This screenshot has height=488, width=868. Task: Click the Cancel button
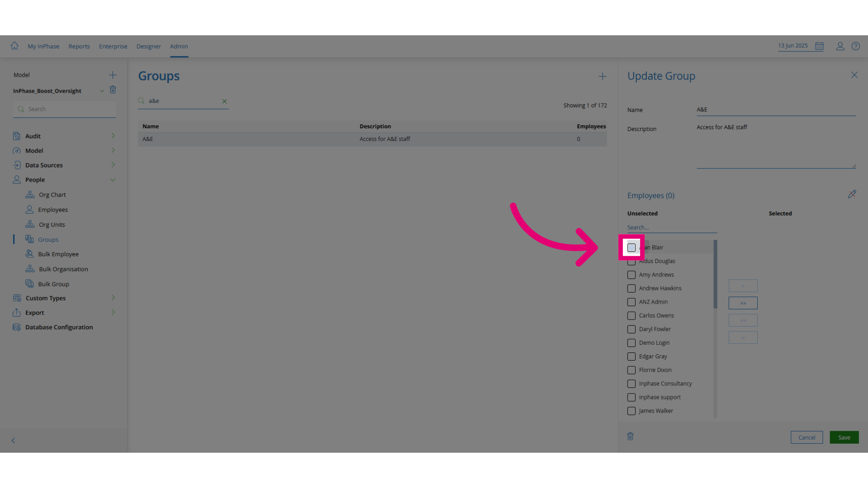[807, 437]
